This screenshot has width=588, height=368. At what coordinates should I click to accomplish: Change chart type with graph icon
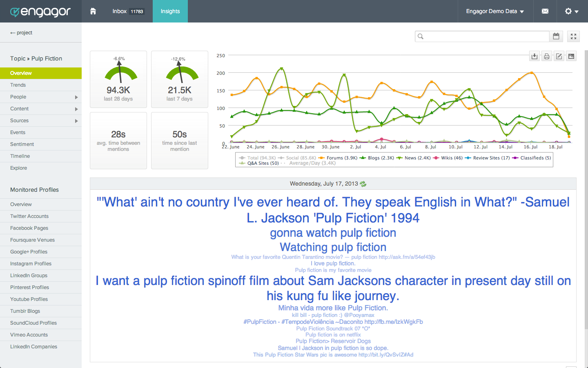tap(571, 56)
